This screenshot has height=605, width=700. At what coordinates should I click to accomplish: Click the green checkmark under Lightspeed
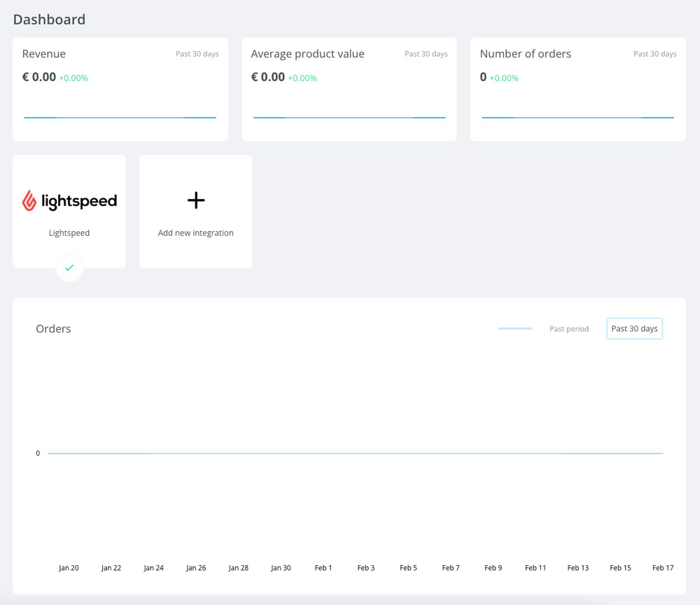pos(69,268)
